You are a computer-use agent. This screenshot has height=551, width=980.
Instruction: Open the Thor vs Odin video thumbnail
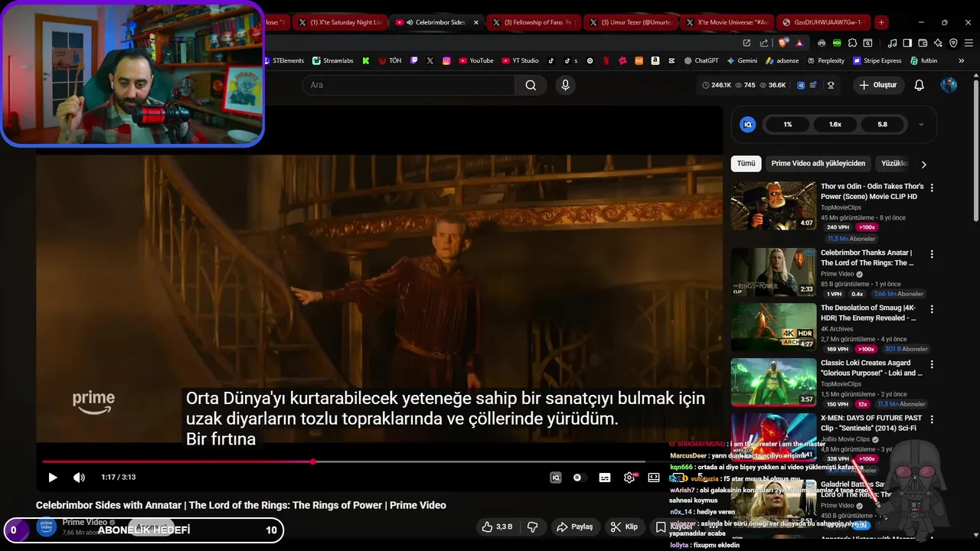773,205
